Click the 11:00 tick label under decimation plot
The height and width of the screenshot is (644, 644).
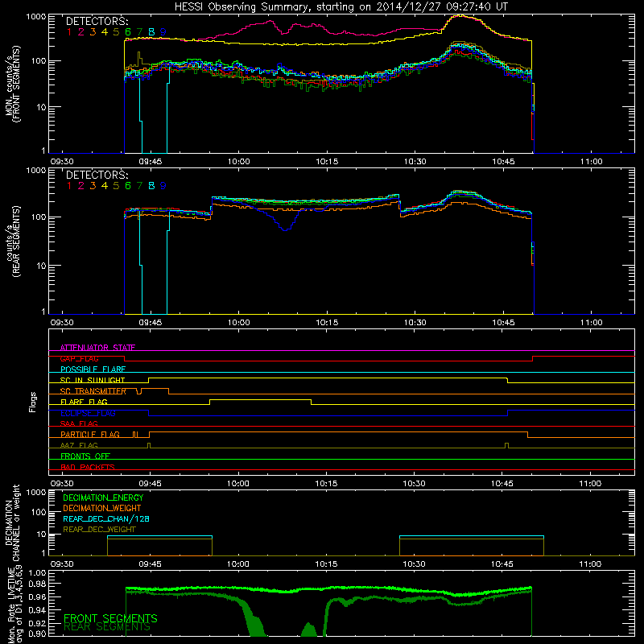tap(591, 564)
